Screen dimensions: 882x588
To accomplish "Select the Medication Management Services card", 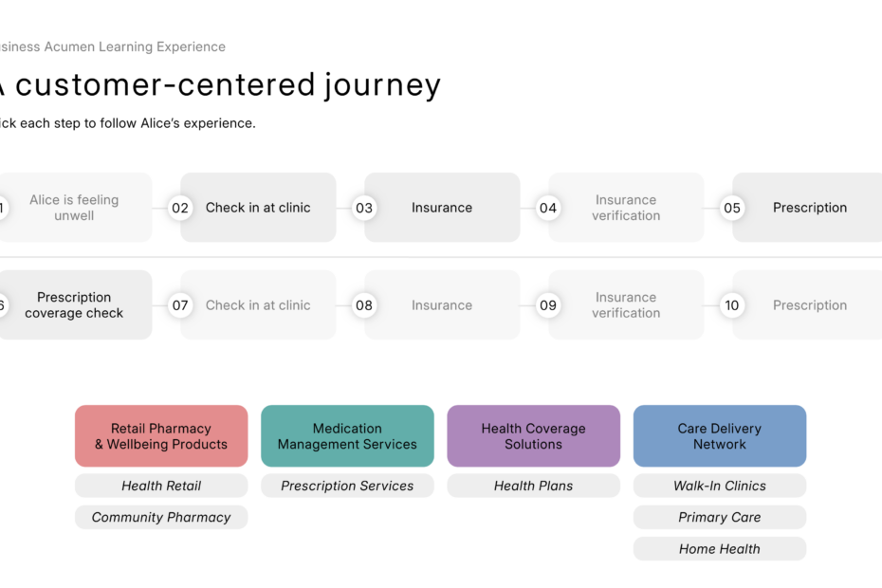I will tap(347, 436).
